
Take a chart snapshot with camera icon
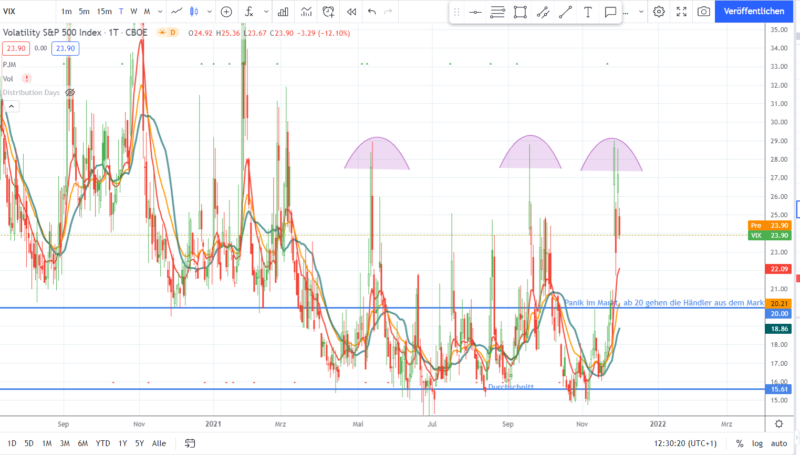[x=704, y=12]
